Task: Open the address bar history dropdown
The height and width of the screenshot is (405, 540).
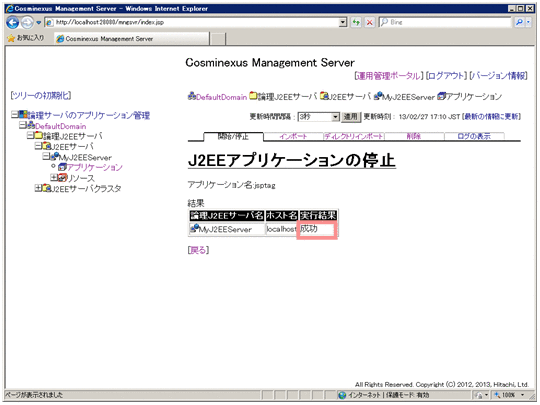Action: (343, 22)
